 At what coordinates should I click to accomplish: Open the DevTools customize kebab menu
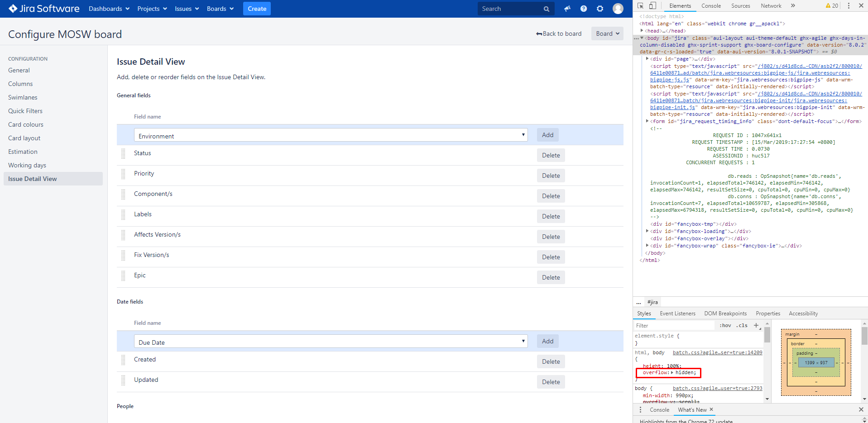pos(849,6)
